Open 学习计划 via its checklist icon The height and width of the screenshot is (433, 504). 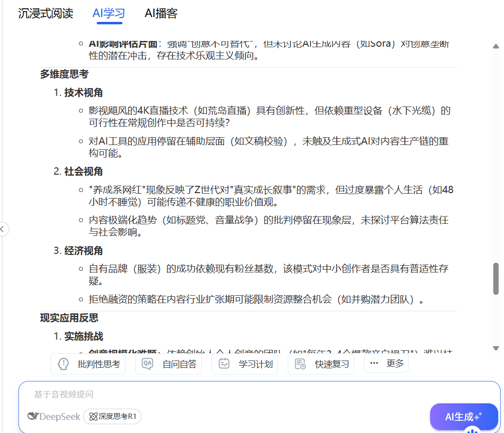[225, 363]
